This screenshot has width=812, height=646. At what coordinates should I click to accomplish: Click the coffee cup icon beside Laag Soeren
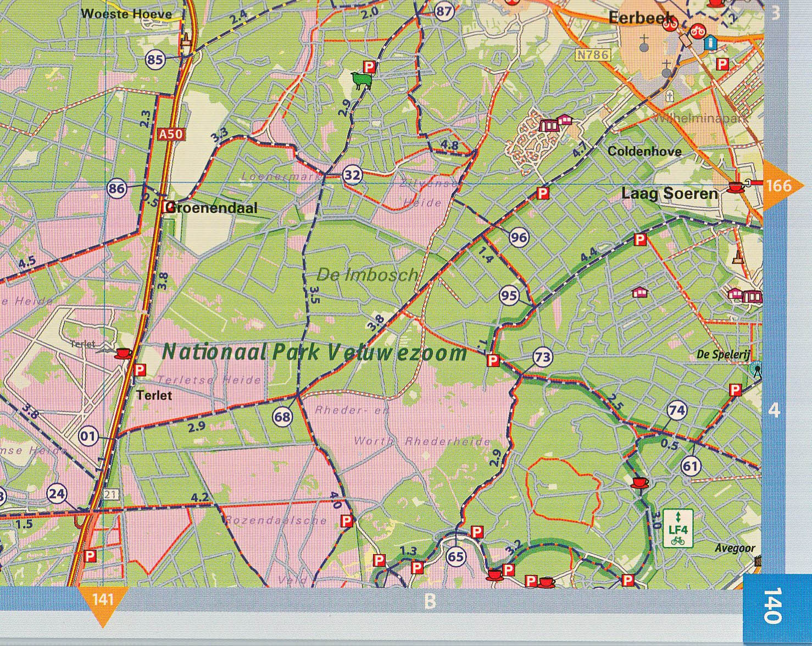[735, 187]
